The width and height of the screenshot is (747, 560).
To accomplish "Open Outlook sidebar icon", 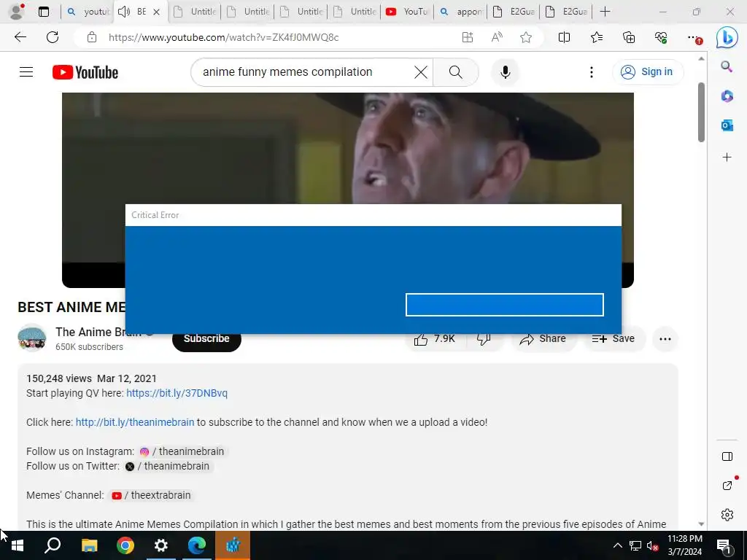I will [727, 125].
